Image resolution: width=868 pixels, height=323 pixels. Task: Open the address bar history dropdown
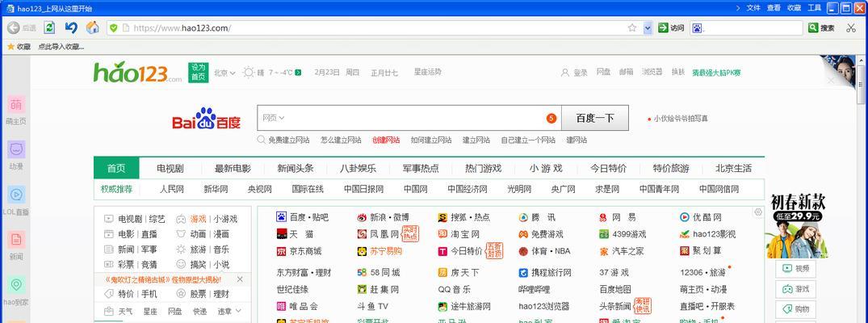[x=648, y=27]
